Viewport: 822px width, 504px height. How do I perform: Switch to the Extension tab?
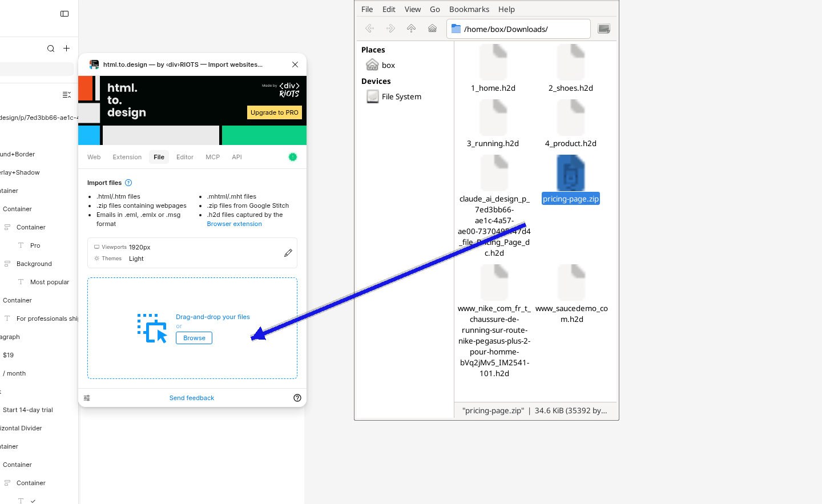click(x=127, y=157)
